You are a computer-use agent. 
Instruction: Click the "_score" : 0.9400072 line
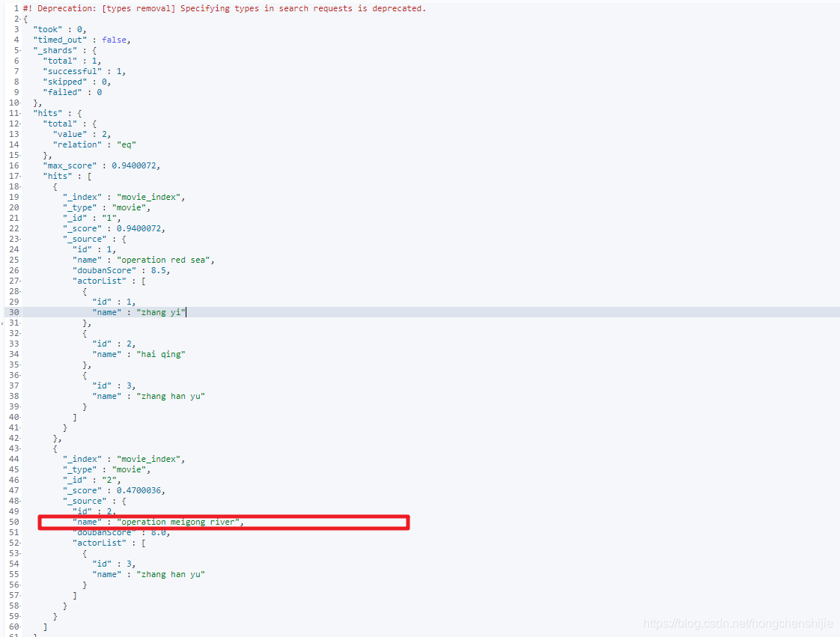pyautogui.click(x=114, y=229)
